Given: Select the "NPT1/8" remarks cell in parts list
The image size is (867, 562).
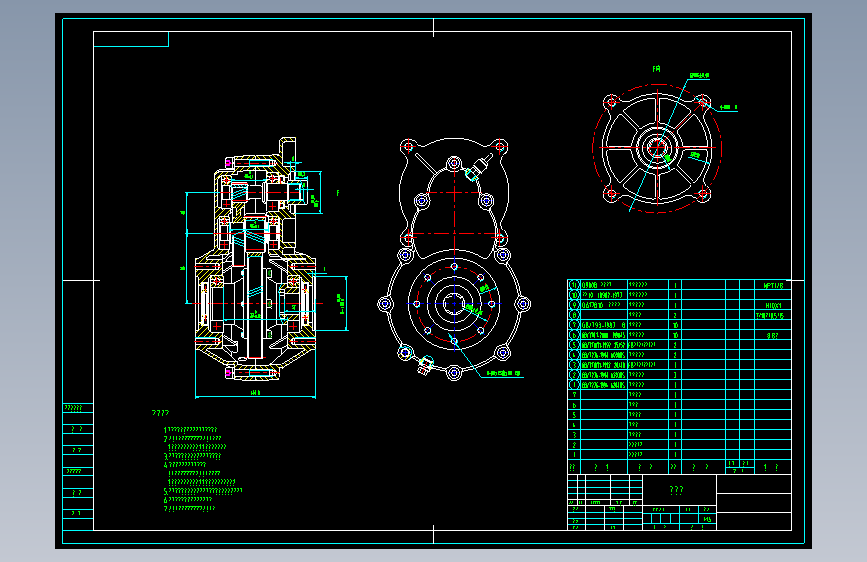Looking at the screenshot, I should (773, 285).
